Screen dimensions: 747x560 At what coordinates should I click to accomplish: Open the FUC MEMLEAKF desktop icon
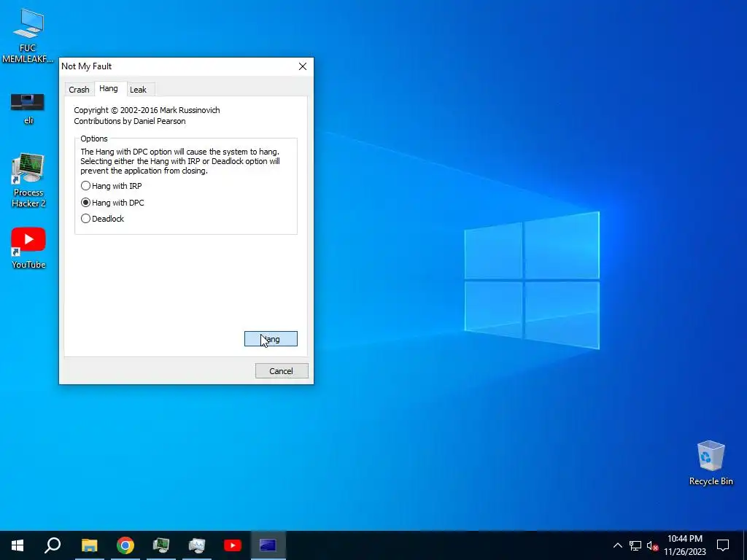pos(28,36)
